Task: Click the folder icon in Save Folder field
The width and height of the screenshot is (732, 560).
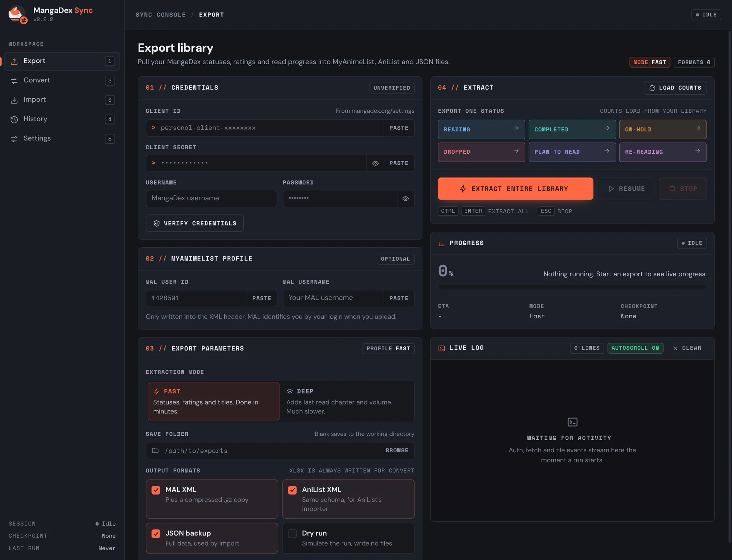Action: 155,451
